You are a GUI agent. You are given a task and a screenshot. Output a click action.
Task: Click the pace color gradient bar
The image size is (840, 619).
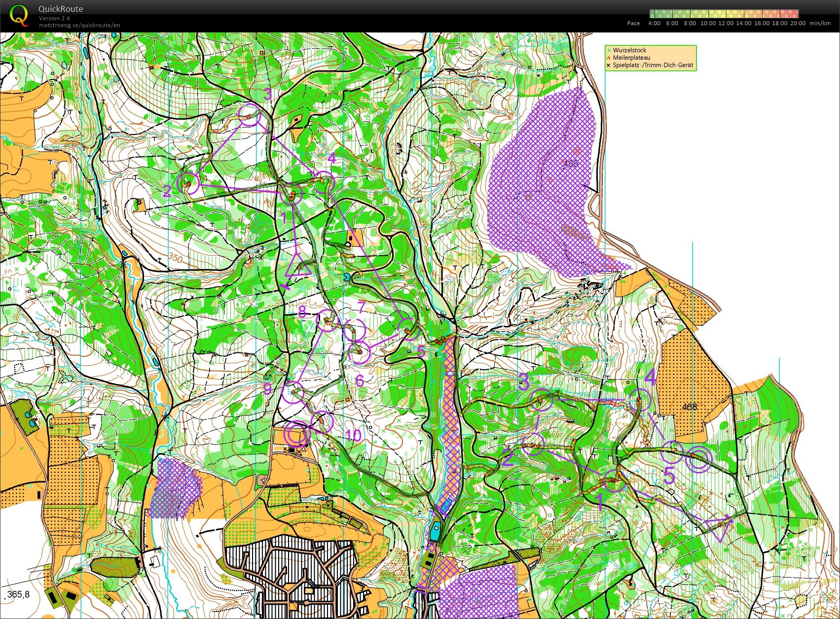(x=724, y=14)
